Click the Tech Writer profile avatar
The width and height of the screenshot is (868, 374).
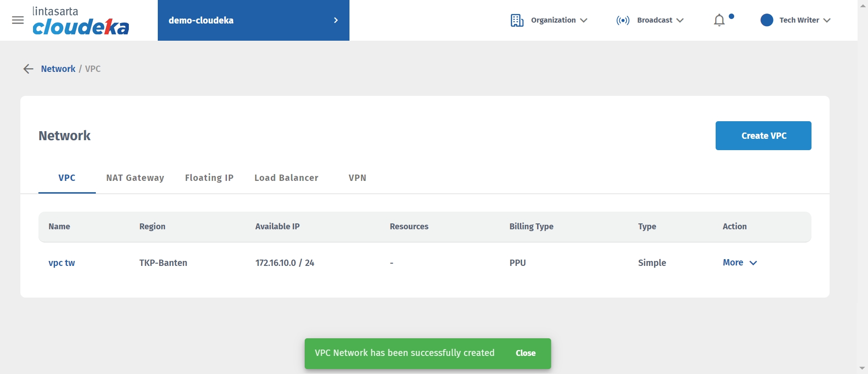(x=767, y=20)
